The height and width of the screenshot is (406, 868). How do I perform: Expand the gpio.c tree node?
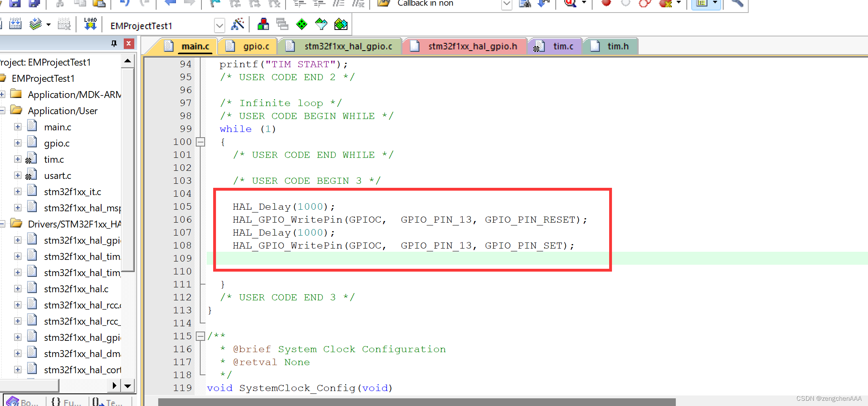17,143
